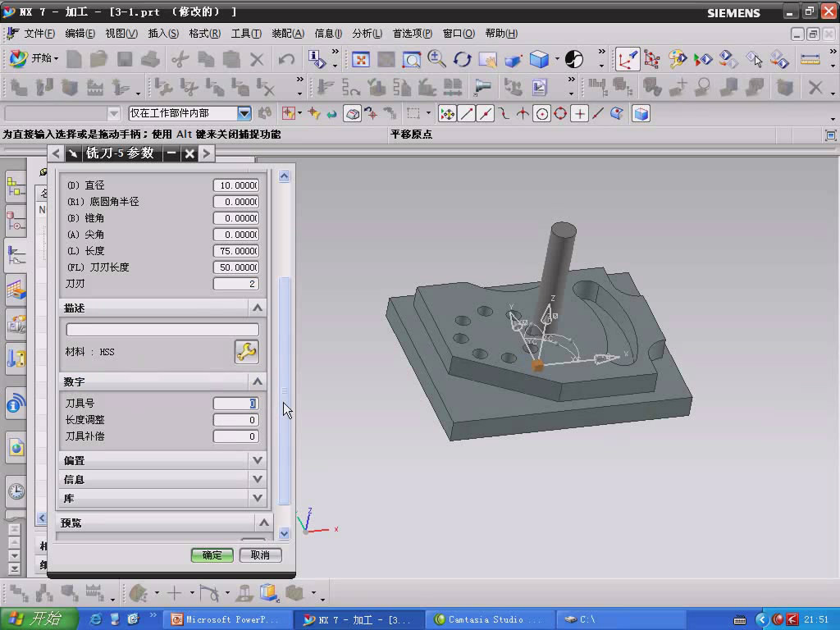The width and height of the screenshot is (840, 630).
Task: Toggle Quadrant Point snap
Action: [x=560, y=113]
